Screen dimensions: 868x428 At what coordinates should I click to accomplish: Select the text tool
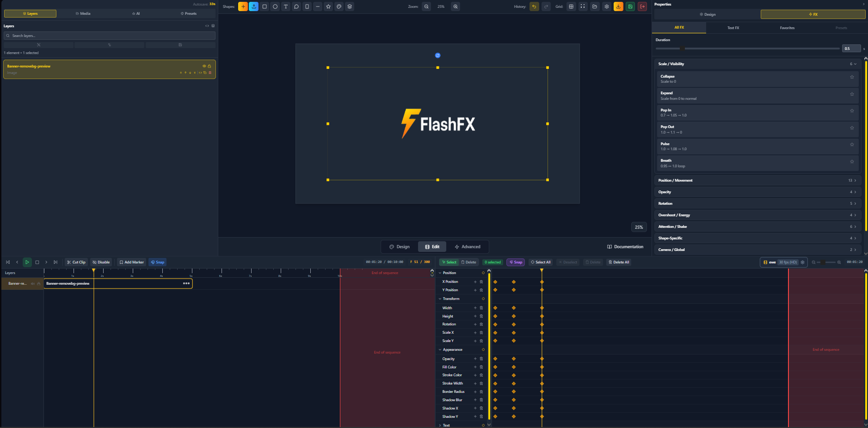click(x=286, y=6)
